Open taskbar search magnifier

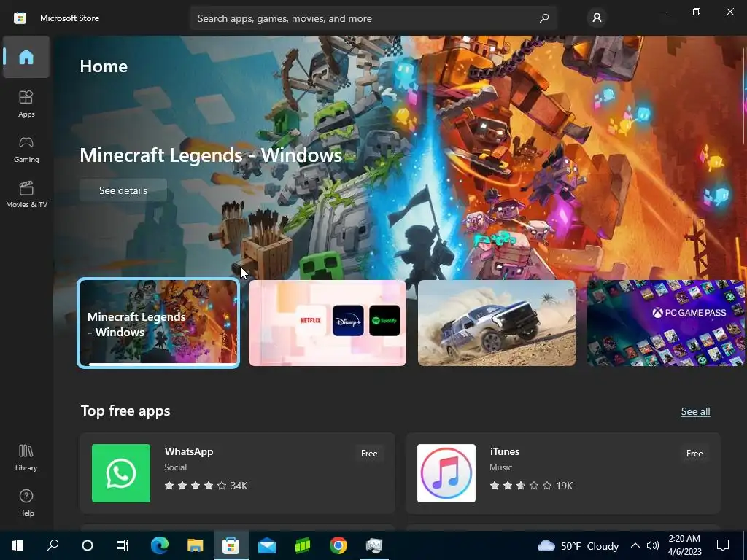pos(53,545)
